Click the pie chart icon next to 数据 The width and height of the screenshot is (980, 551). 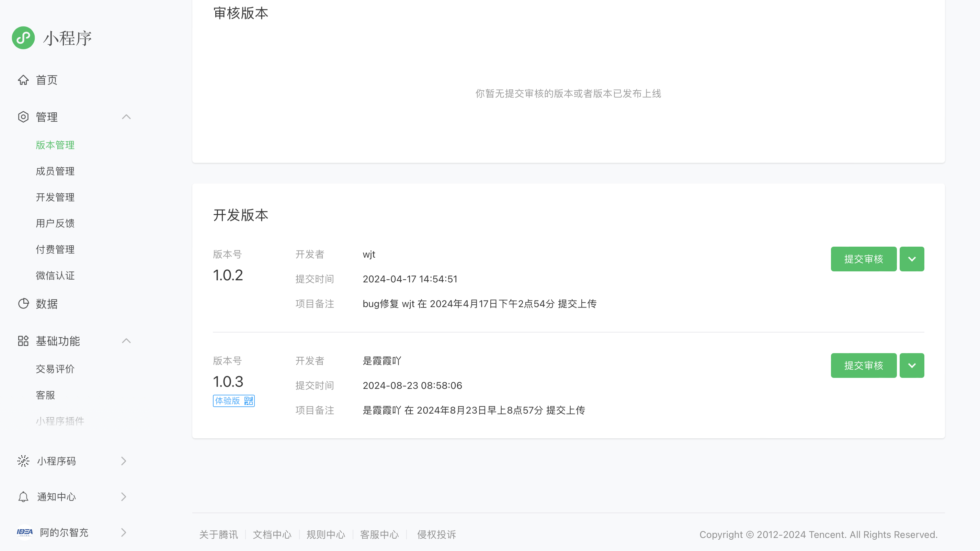[23, 304]
